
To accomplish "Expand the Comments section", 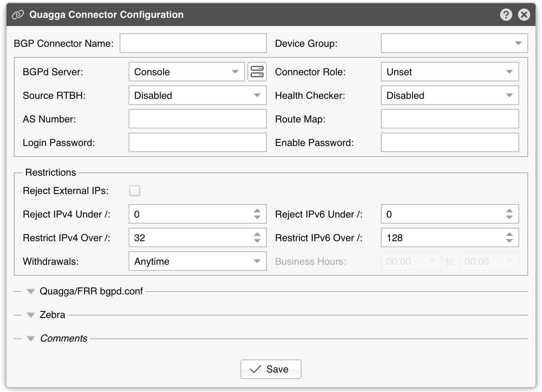I will click(31, 339).
